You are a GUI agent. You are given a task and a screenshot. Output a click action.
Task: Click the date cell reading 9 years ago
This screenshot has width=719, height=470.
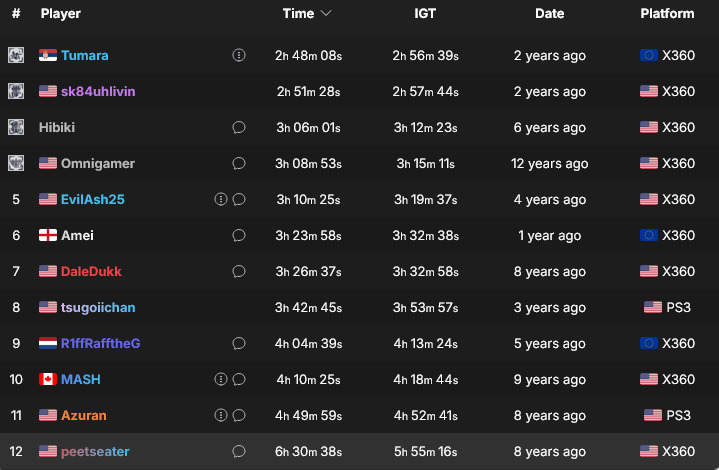(549, 379)
